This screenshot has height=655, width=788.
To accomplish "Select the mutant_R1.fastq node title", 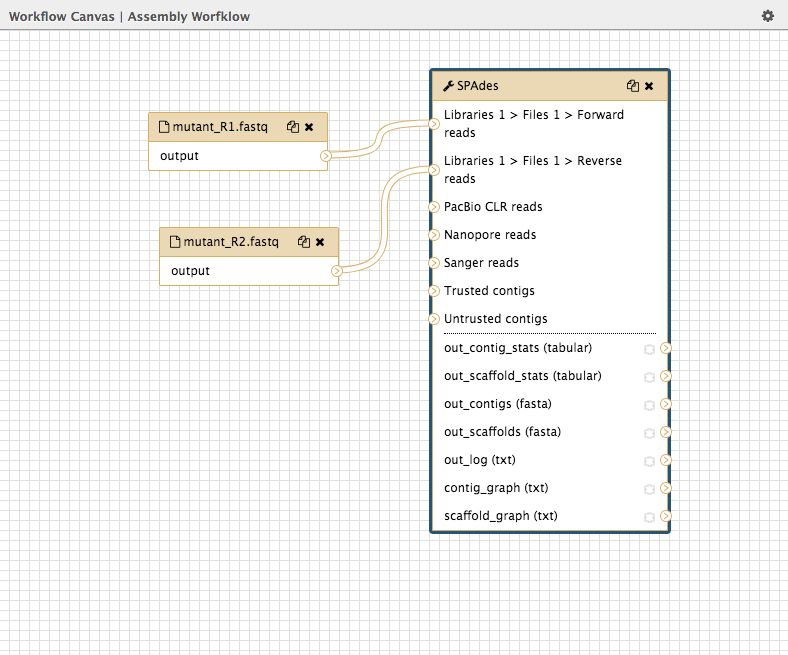I will [x=220, y=127].
